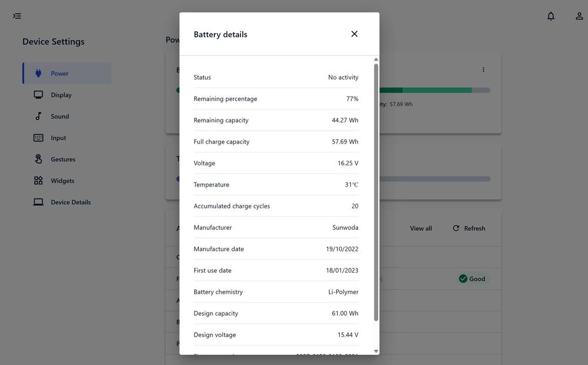Select the Status value No activity
Screen dimensions: 588x365
343,77
